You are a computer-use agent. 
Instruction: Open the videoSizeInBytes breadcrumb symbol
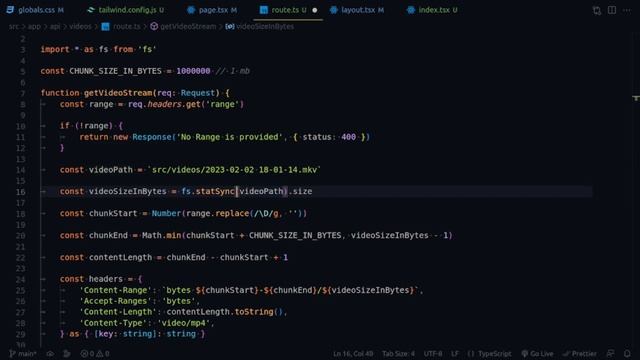[265, 27]
